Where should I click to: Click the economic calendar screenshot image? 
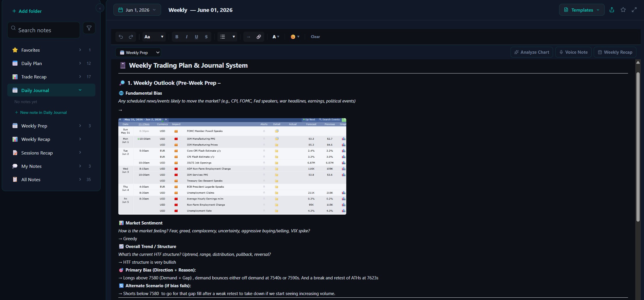pyautogui.click(x=232, y=166)
